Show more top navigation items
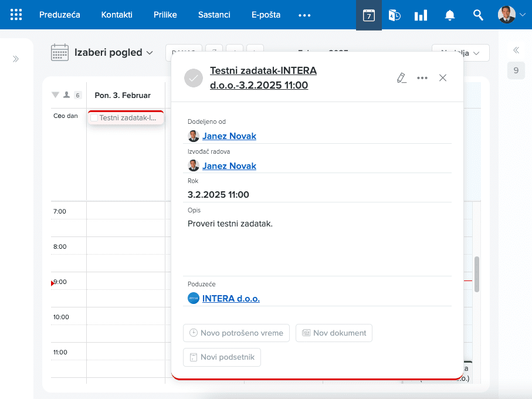532x399 pixels. [x=304, y=15]
